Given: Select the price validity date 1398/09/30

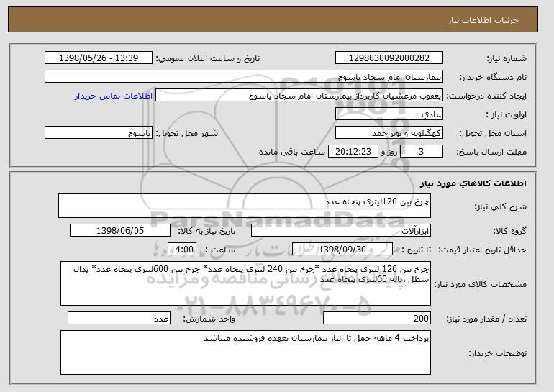Looking at the screenshot, I should 342,250.
